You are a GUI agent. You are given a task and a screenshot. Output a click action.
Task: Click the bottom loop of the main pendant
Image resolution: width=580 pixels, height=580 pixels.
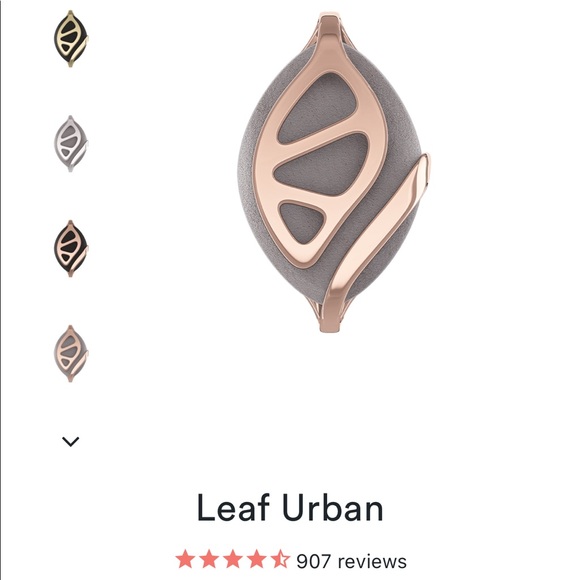tap(331, 316)
